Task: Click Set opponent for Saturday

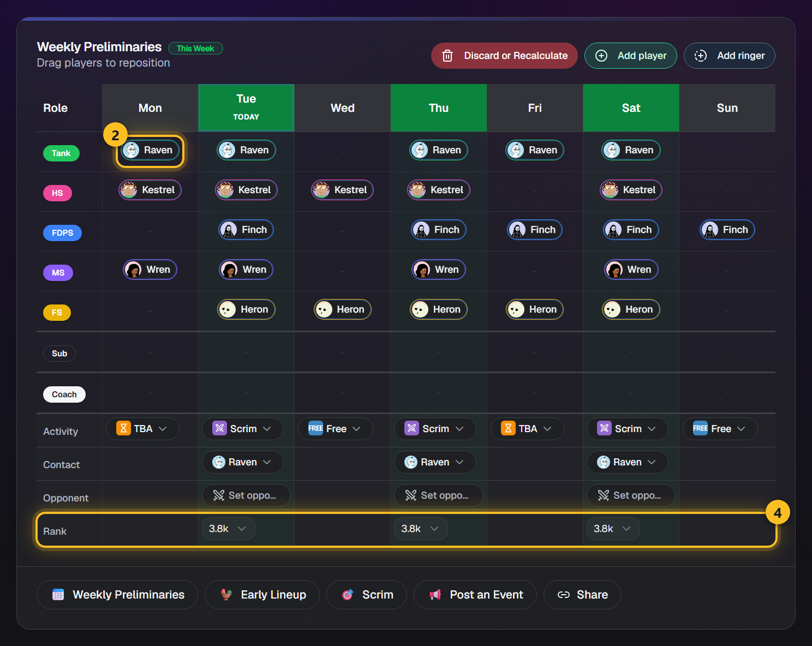Action: coord(631,495)
